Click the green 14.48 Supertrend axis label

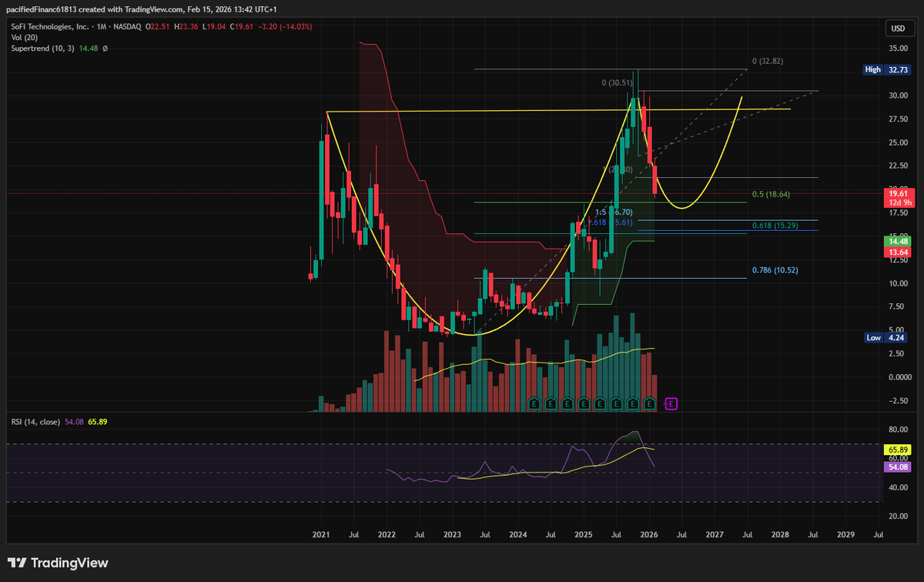[898, 241]
